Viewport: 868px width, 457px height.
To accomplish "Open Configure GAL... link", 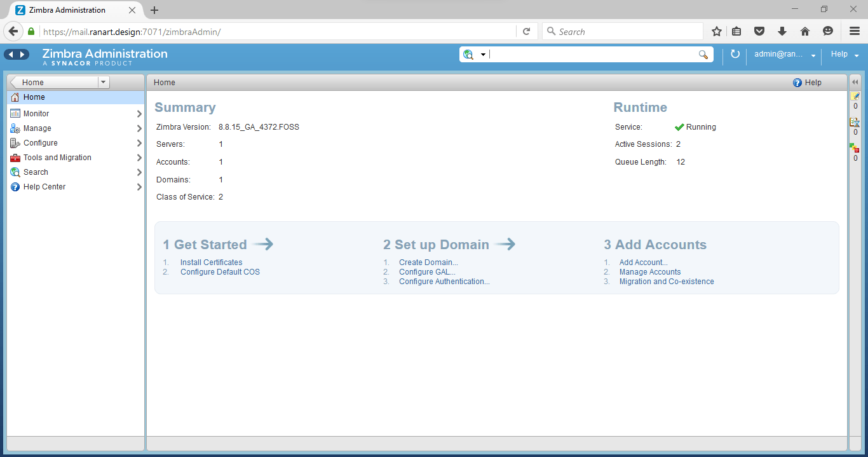I will (x=427, y=272).
